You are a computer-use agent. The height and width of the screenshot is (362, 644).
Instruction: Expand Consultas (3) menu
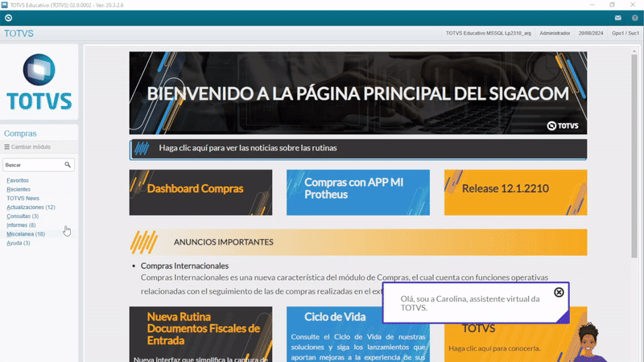[23, 216]
